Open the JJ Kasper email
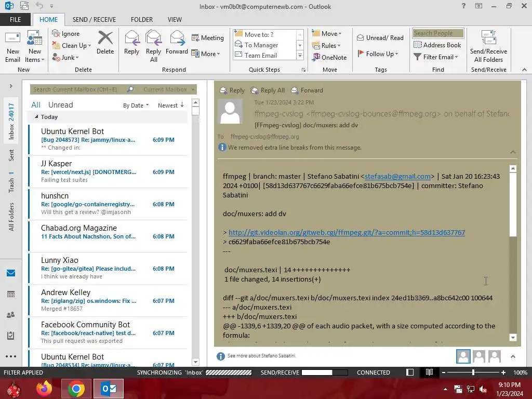Screen dimensions: 532x399 pos(108,171)
